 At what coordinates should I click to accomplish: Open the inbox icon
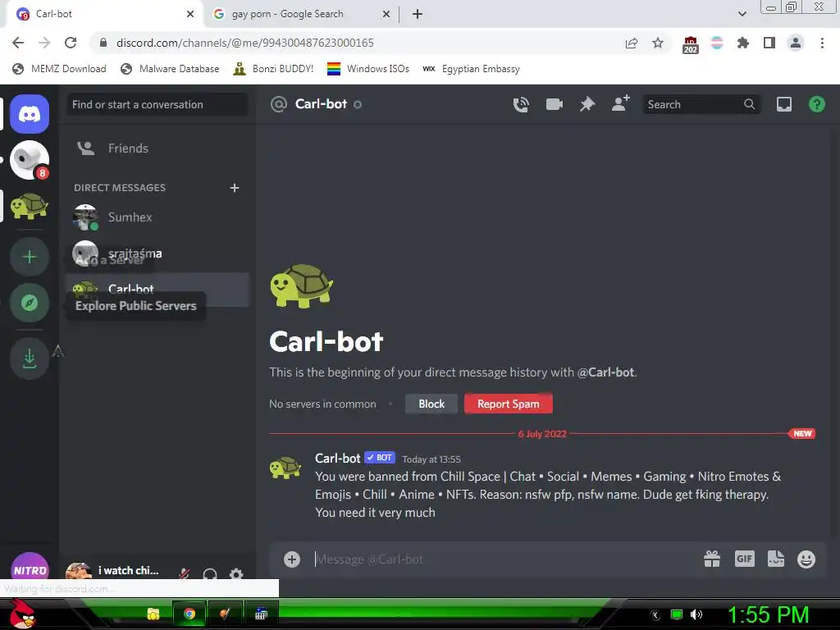(783, 104)
